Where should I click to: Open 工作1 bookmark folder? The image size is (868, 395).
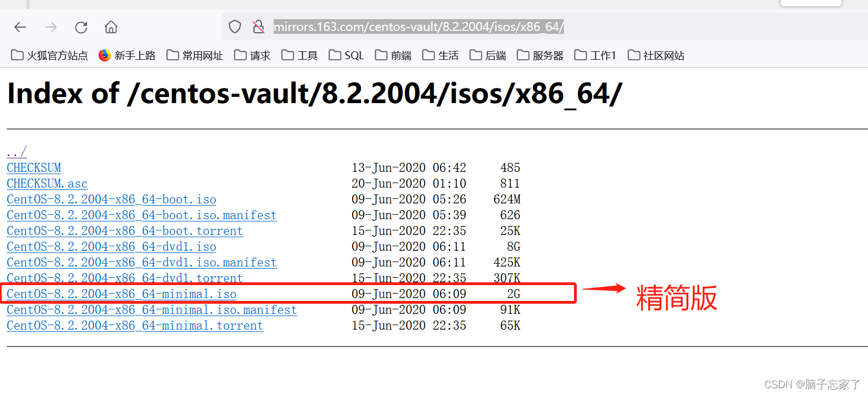point(595,55)
